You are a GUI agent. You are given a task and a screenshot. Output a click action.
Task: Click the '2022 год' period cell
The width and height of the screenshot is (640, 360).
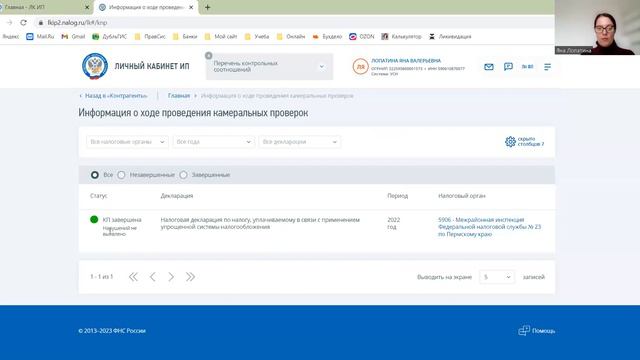[393, 223]
